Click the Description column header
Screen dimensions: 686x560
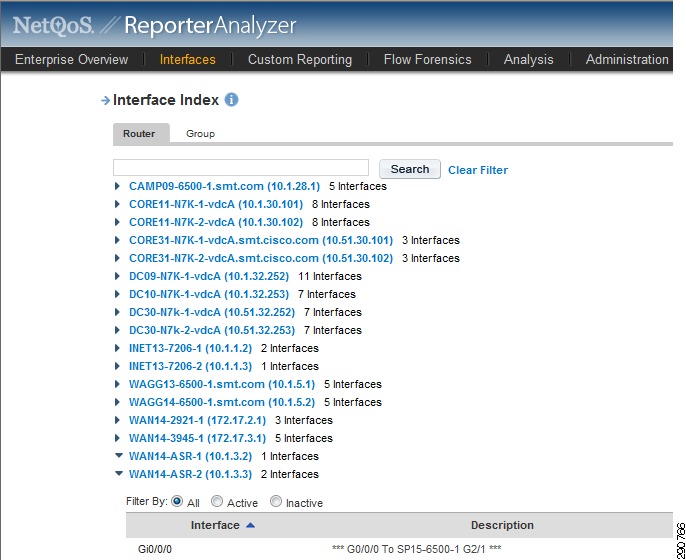click(502, 525)
